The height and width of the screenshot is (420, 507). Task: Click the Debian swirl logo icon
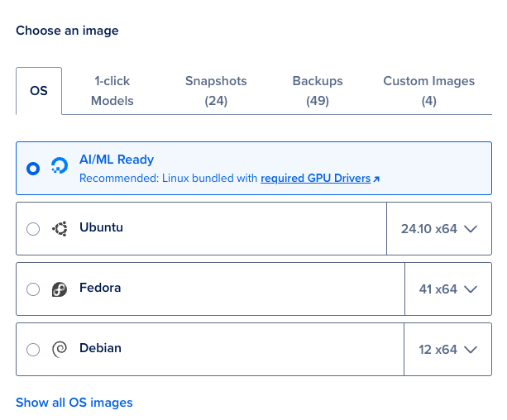59,349
